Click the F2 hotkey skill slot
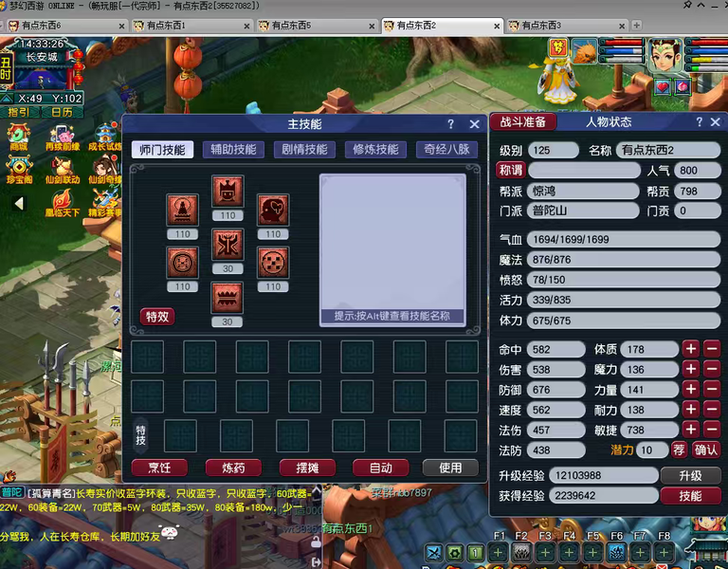 click(522, 552)
